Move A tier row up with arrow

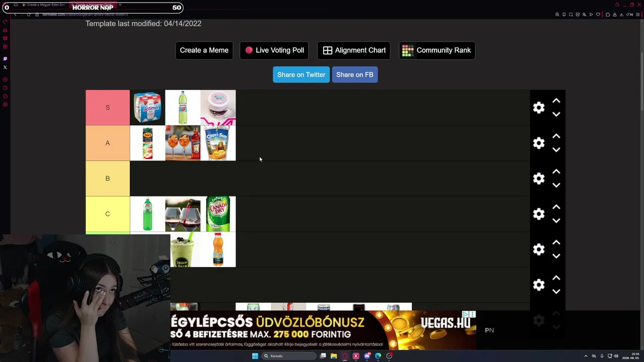556,136
